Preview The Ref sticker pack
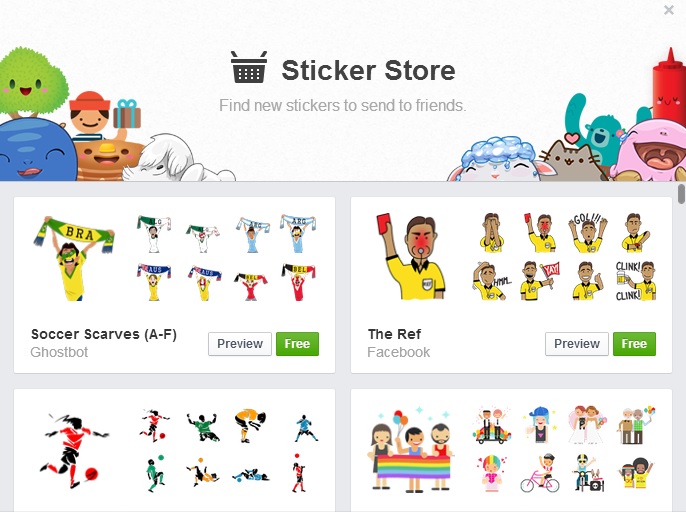This screenshot has width=686, height=512. (x=577, y=344)
